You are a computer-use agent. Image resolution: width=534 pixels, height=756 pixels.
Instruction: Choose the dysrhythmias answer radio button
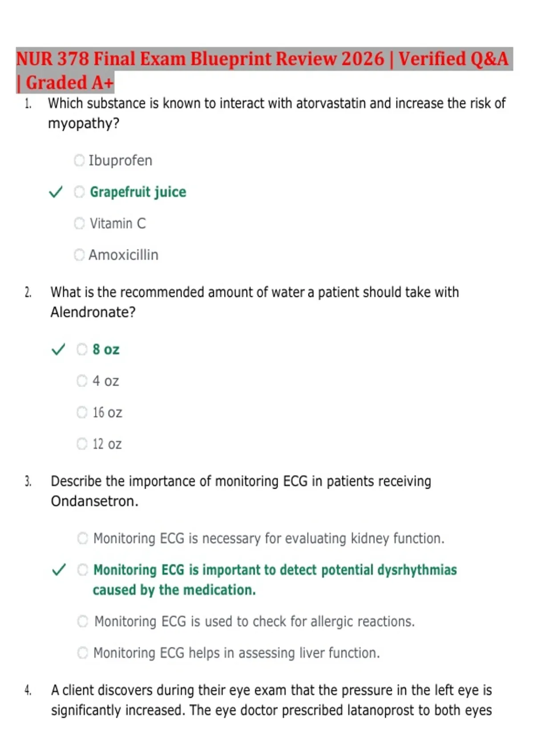point(83,570)
